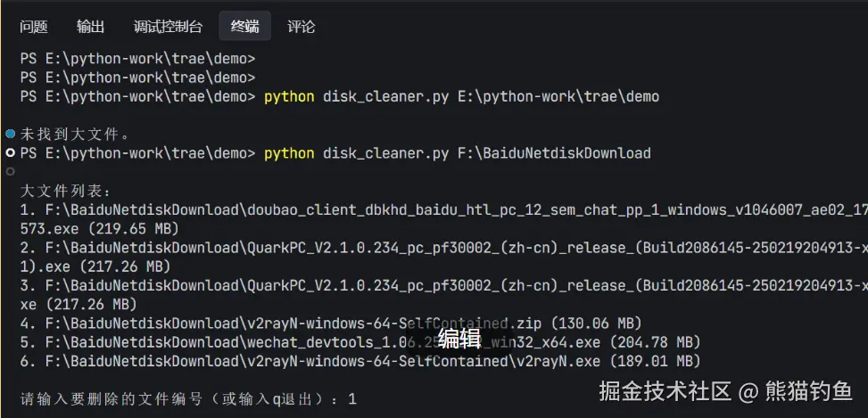Click the F:\BaiduNetdiskDownload path in the command
The height and width of the screenshot is (418, 868).
pyautogui.click(x=554, y=153)
